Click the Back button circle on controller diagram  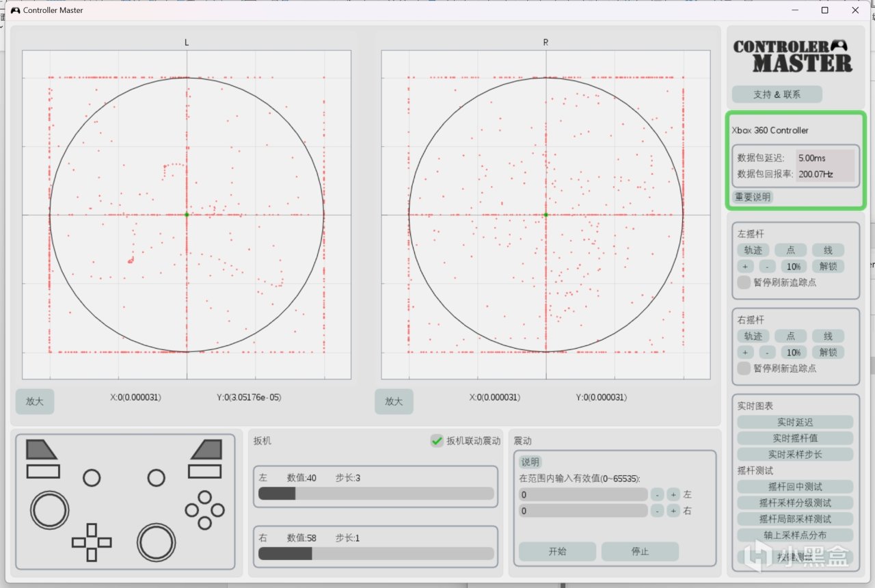pyautogui.click(x=92, y=478)
